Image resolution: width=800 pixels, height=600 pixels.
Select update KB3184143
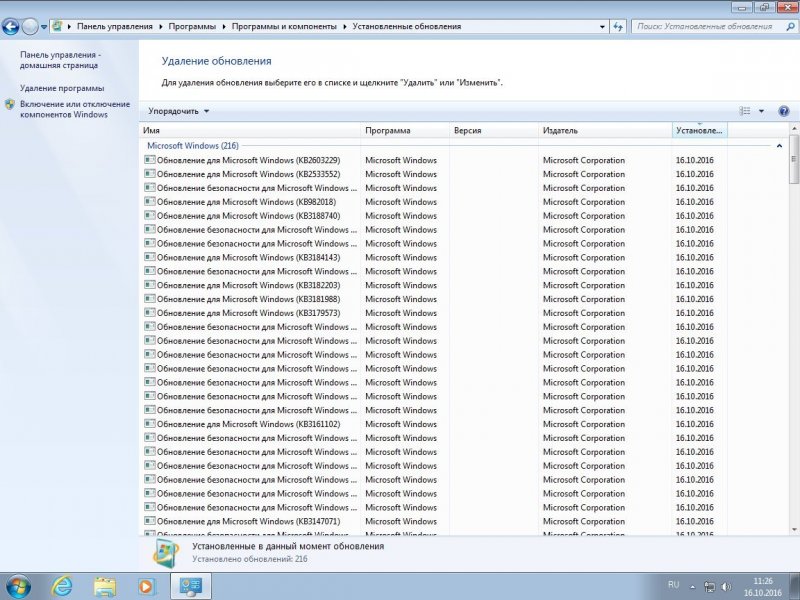pyautogui.click(x=248, y=258)
